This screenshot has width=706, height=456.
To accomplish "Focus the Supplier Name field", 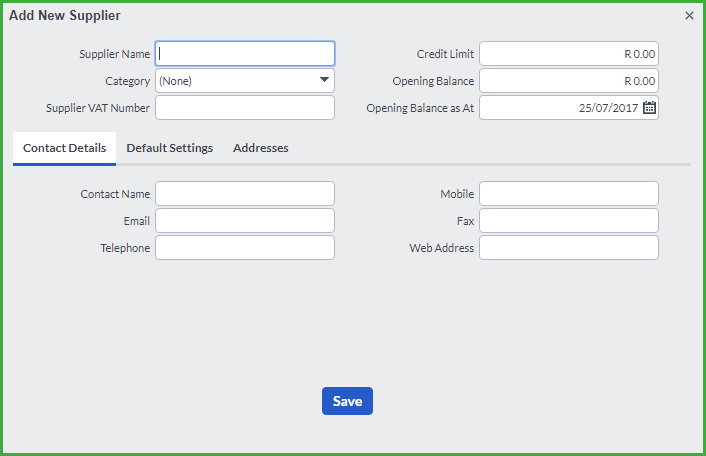I will (245, 54).
